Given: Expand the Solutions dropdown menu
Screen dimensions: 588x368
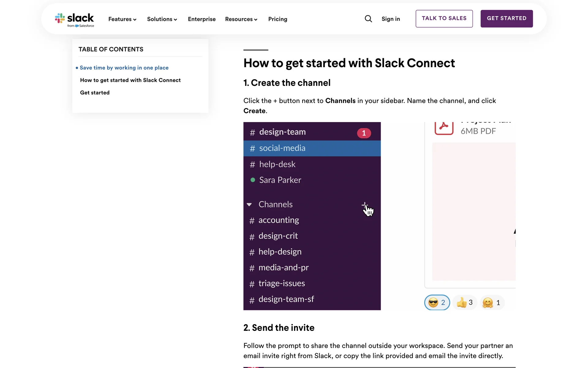Looking at the screenshot, I should point(162,19).
